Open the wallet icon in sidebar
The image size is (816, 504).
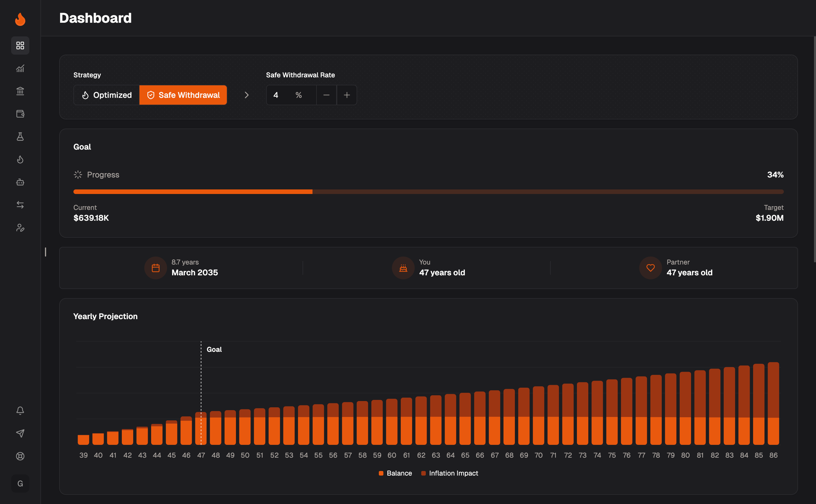(20, 114)
